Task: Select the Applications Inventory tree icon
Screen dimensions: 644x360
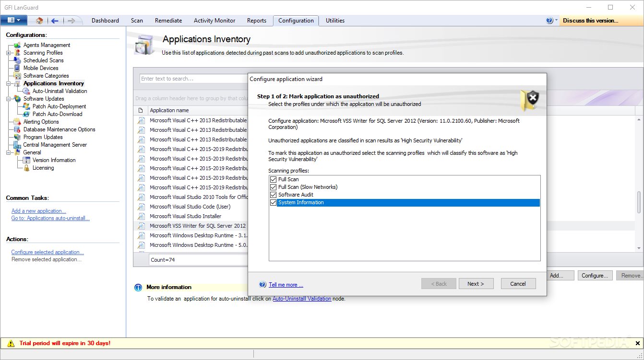Action: coord(17,83)
